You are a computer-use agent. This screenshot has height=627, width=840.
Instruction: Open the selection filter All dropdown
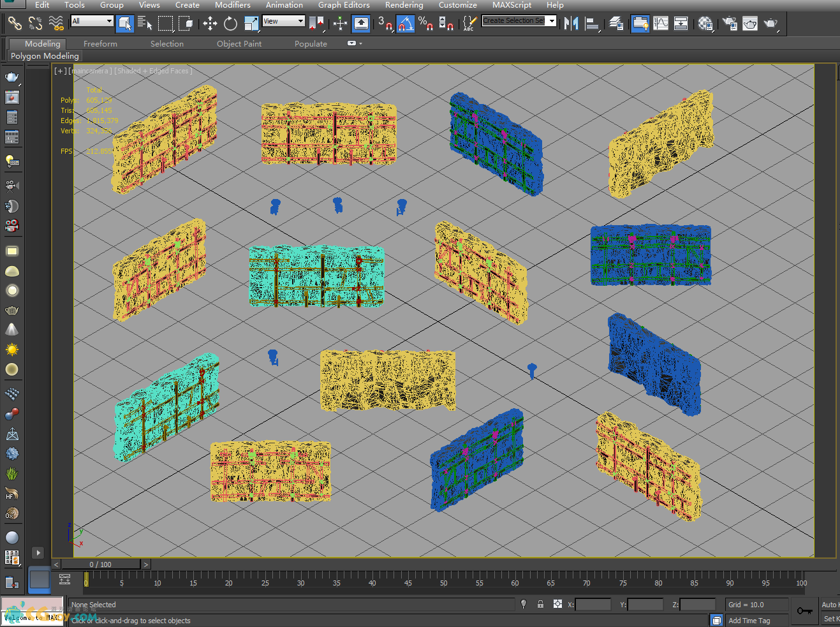92,21
